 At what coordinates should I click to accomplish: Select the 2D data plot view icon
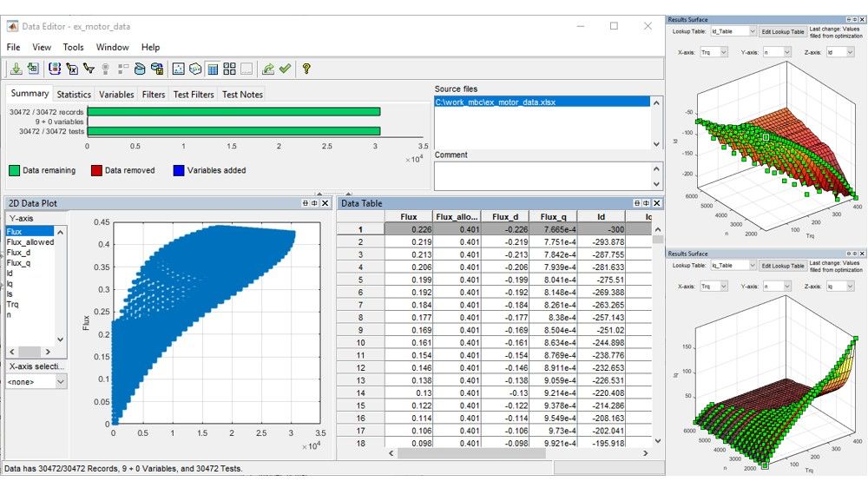point(178,69)
